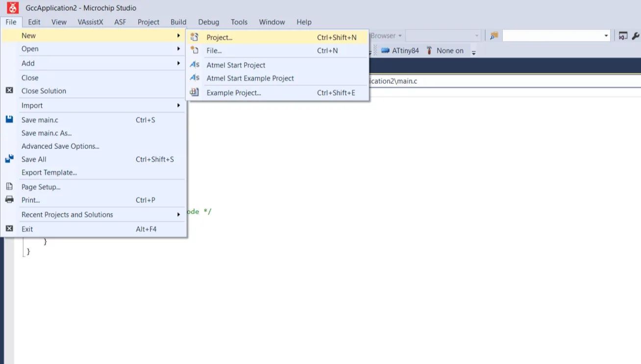
Task: Expand the Add submenu
Action: click(x=93, y=63)
